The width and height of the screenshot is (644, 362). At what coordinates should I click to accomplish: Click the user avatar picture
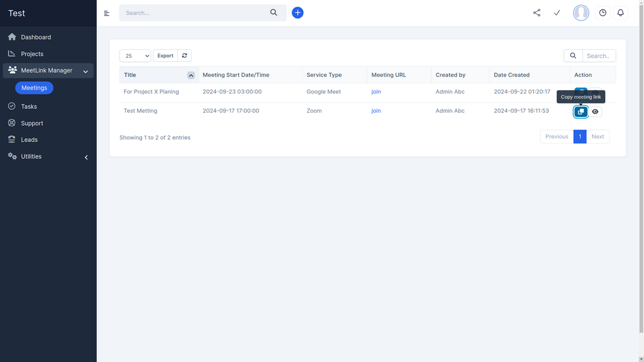[x=581, y=12]
